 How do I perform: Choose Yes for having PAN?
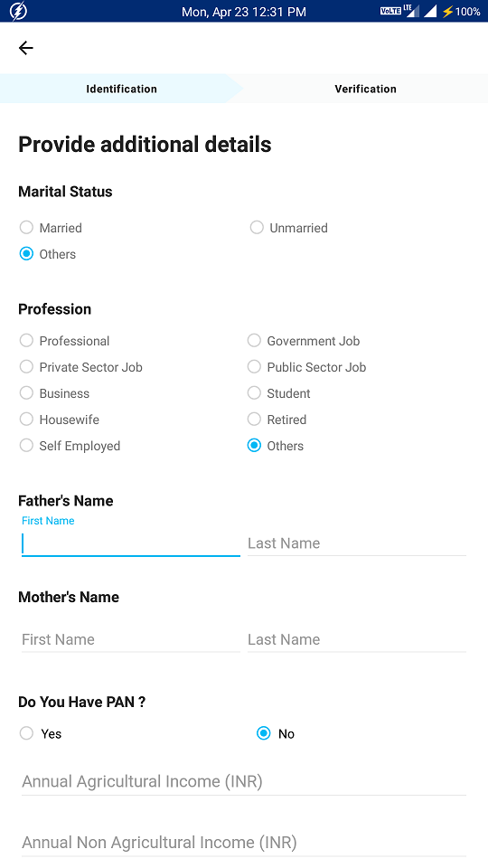41,734
